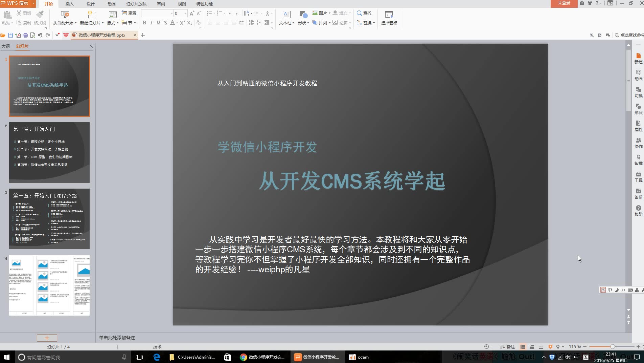
Task: Expand the font size dropdown
Action: coord(185,14)
